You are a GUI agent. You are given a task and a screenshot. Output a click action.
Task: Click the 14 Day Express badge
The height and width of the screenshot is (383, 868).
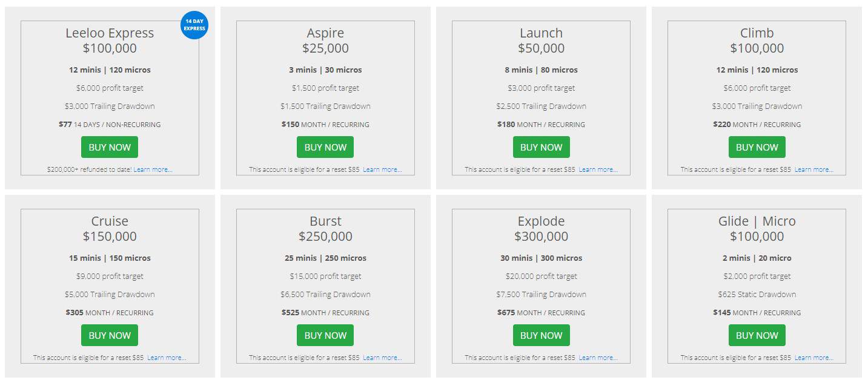click(194, 25)
